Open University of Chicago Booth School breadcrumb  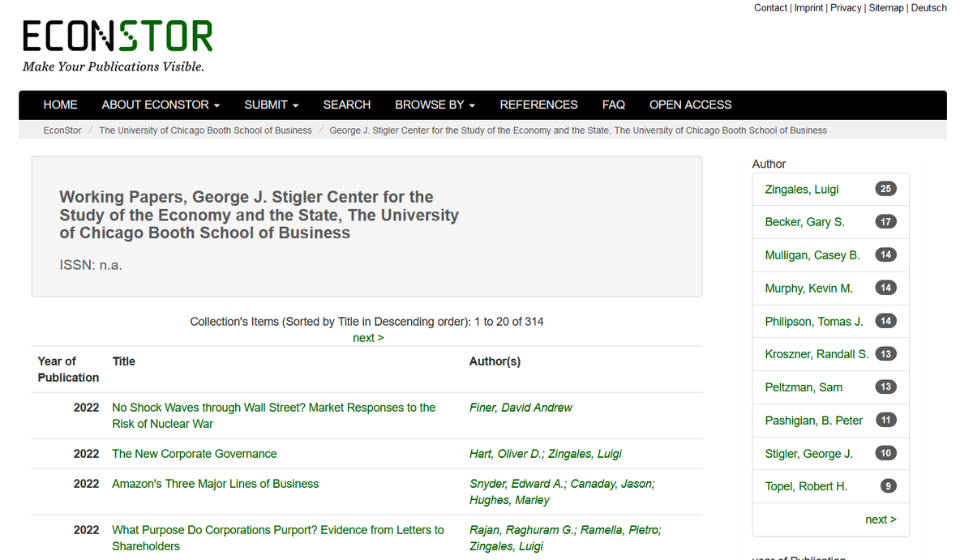205,130
